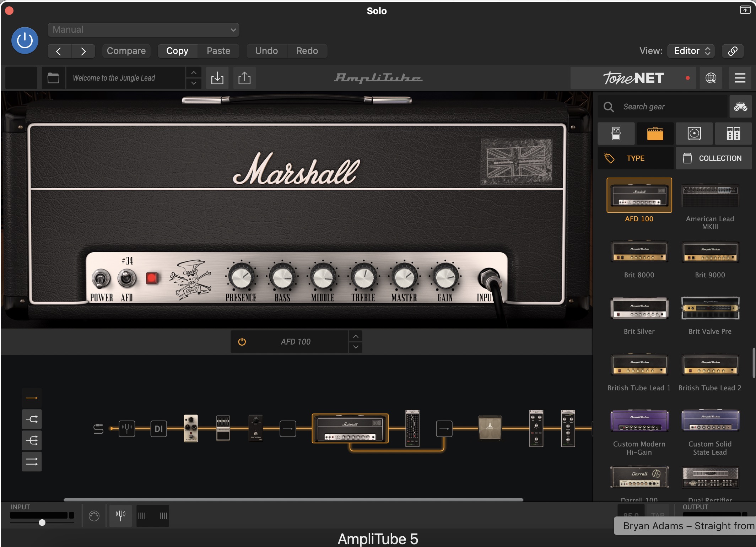Click the export preset share icon

click(x=244, y=78)
